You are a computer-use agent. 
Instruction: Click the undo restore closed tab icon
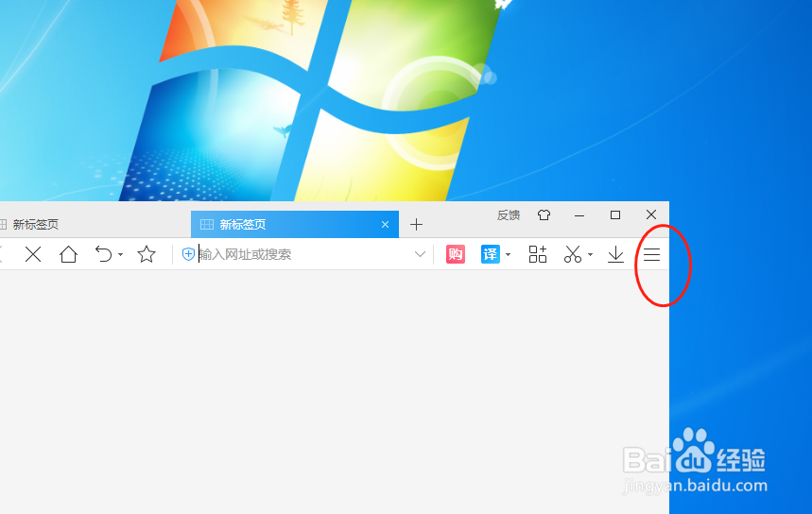[x=104, y=254]
